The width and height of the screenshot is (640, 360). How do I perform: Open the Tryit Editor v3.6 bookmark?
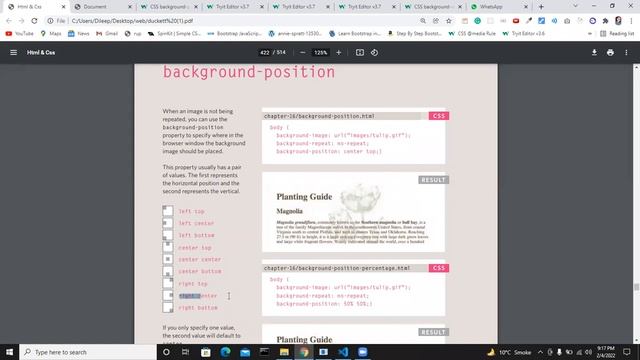[524, 33]
